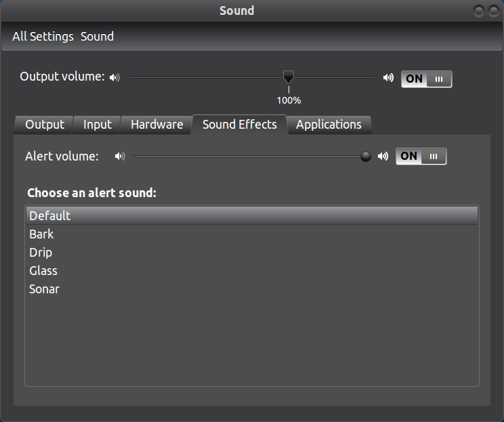The width and height of the screenshot is (504, 422).
Task: Choose the Bark alert sound
Action: click(252, 234)
